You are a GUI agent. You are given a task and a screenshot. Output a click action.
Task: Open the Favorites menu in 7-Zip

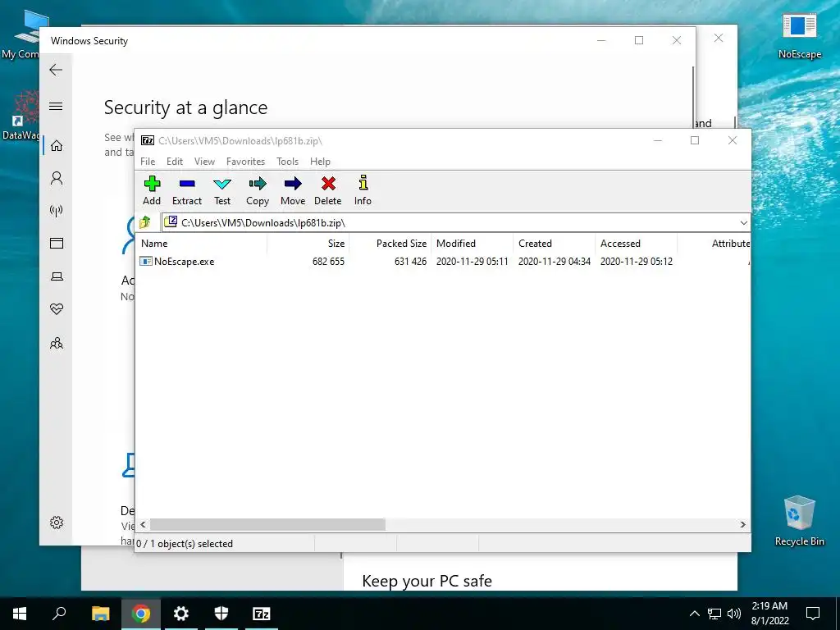(x=245, y=162)
